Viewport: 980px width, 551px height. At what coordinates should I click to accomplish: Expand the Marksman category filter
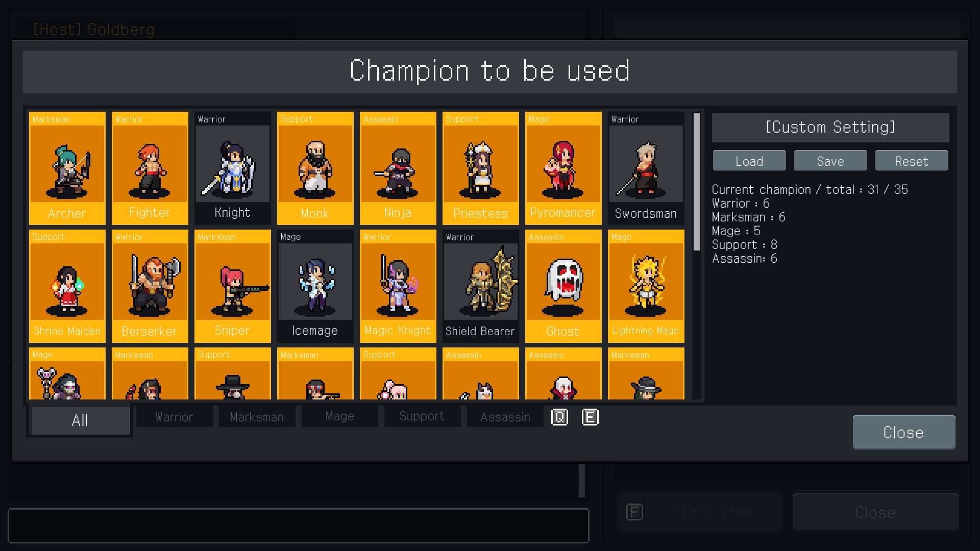point(256,417)
